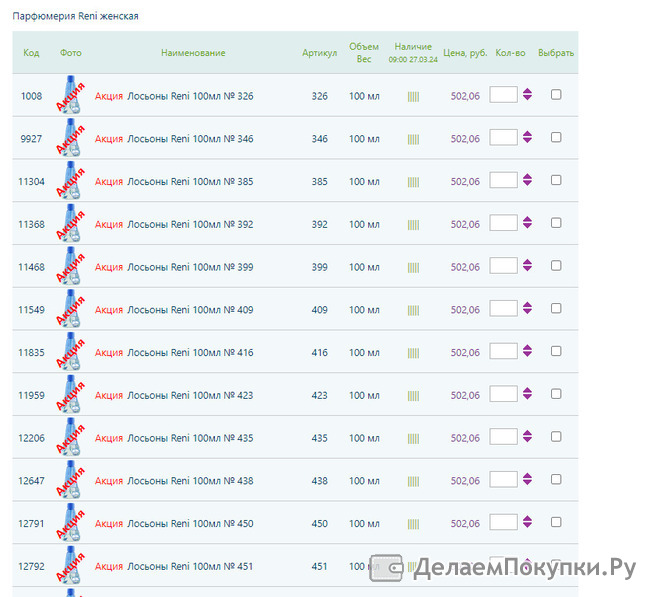Click availability bars icon for code 1008
The width and height of the screenshot is (650, 597).
tap(413, 97)
